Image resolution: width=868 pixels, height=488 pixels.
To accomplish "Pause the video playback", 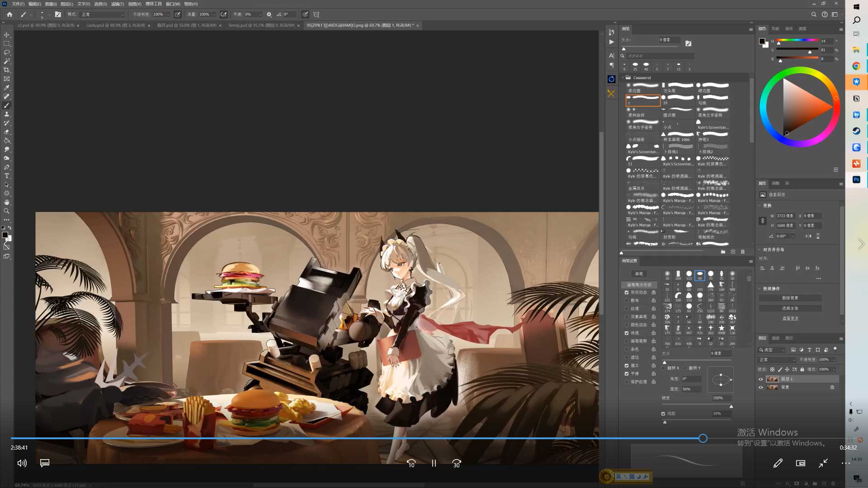I will [434, 463].
